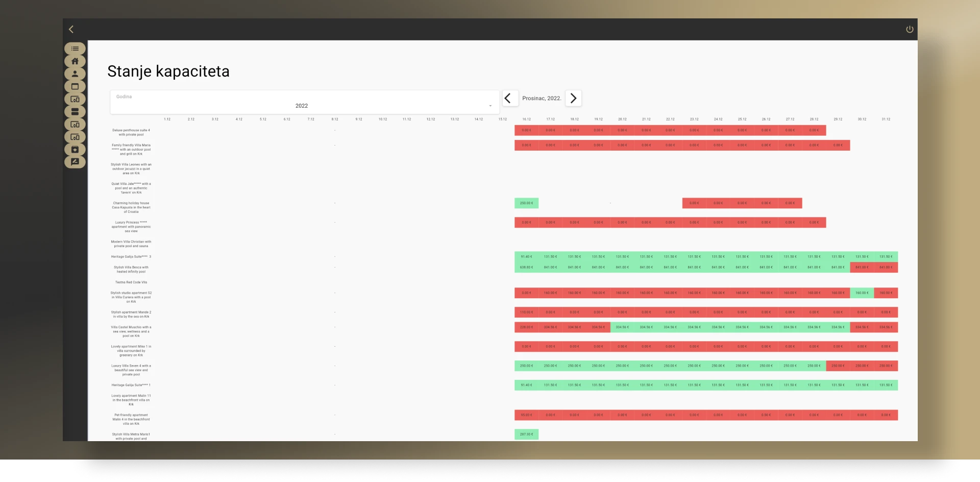This screenshot has height=482, width=980.
Task: Click Stylish Villa Leones row label
Action: pos(131,168)
